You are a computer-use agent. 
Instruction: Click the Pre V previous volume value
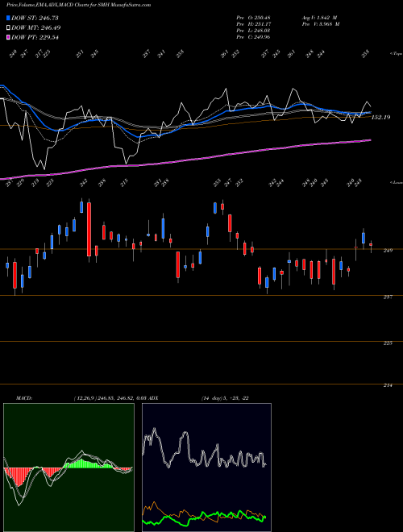(321, 24)
